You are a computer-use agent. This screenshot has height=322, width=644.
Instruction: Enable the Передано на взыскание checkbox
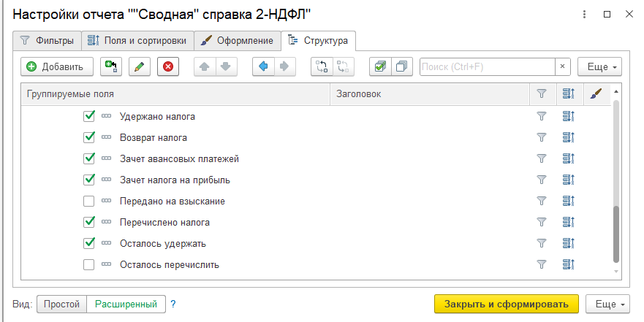89,201
